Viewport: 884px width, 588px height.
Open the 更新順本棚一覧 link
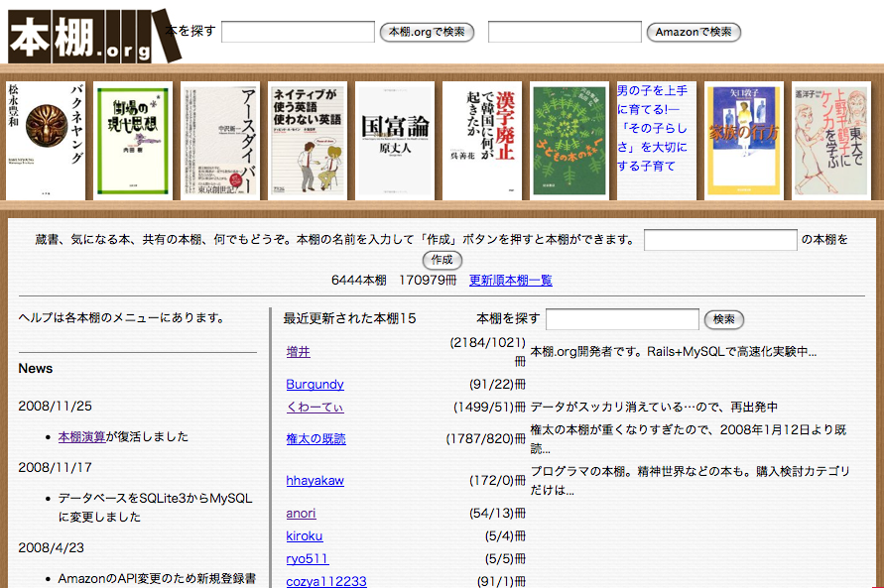click(x=510, y=281)
